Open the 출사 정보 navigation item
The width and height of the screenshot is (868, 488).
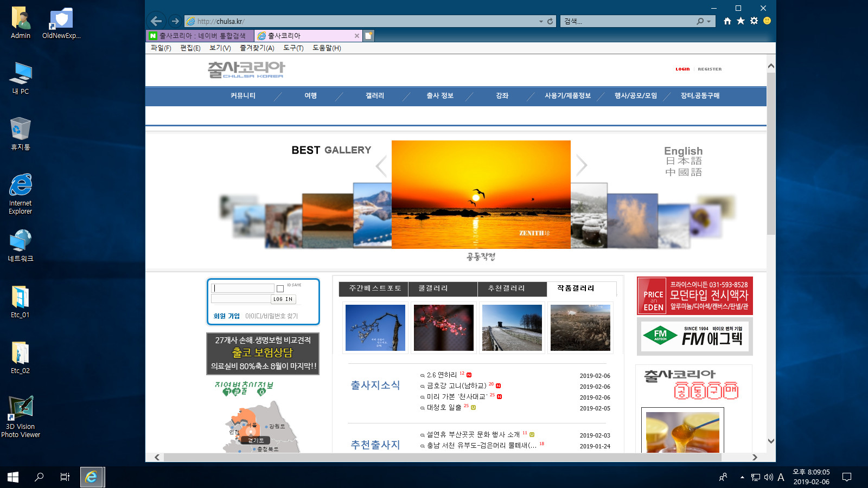440,95
